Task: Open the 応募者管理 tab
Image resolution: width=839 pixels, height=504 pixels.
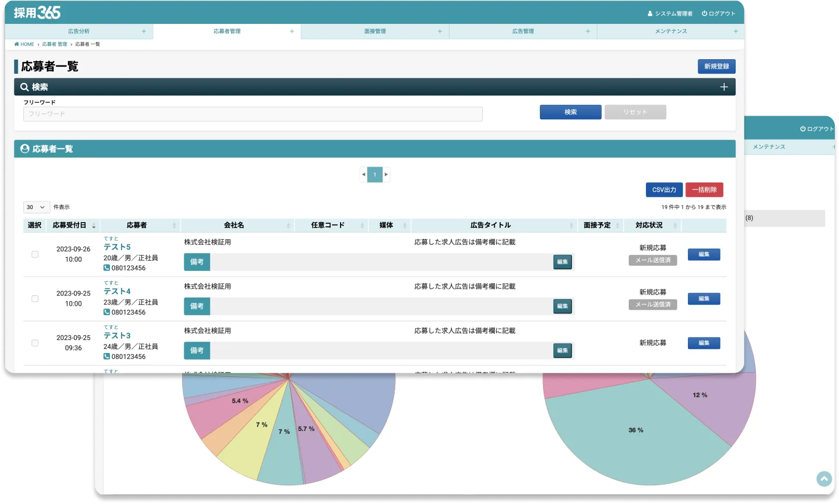Action: pyautogui.click(x=227, y=31)
